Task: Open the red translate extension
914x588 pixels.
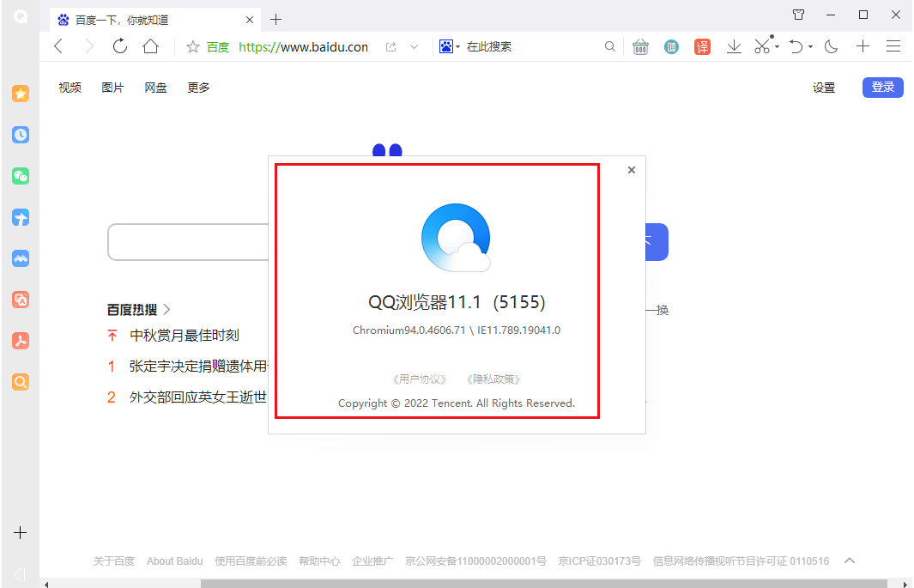Action: point(702,46)
